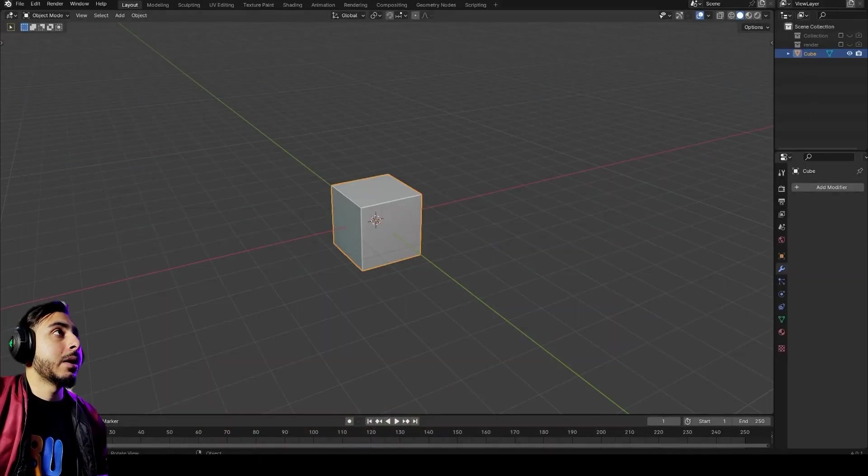The image size is (868, 476).
Task: Open the viewport Options dropdown
Action: [x=757, y=27]
